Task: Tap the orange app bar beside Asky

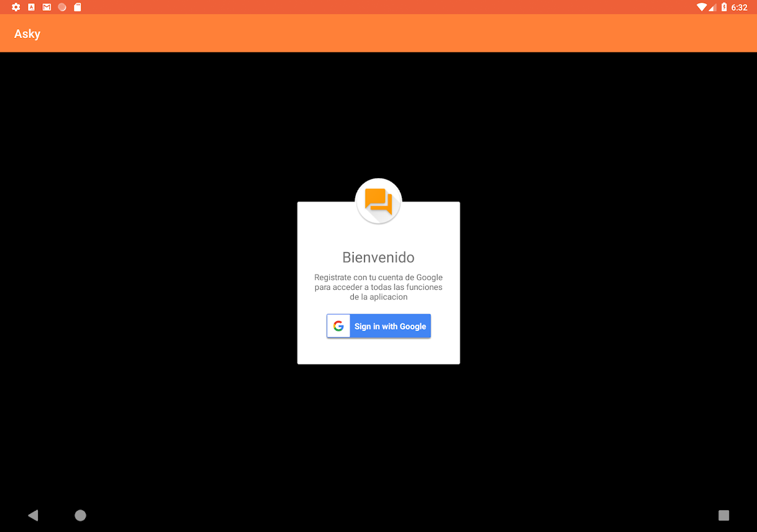Action: [x=386, y=33]
